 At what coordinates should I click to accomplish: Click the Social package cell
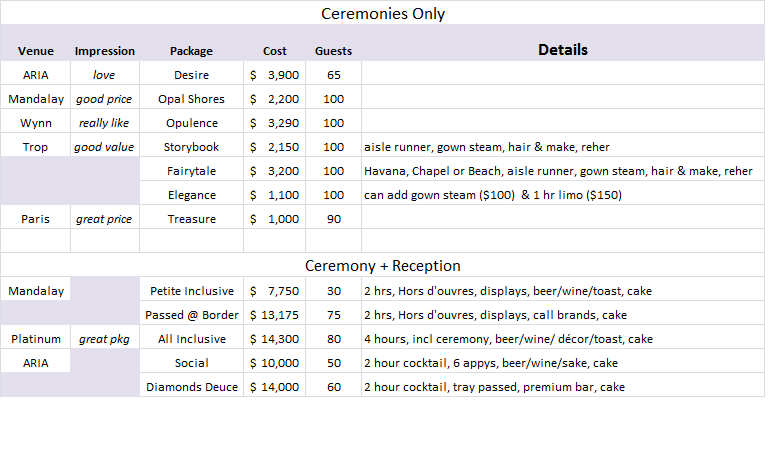coord(192,363)
